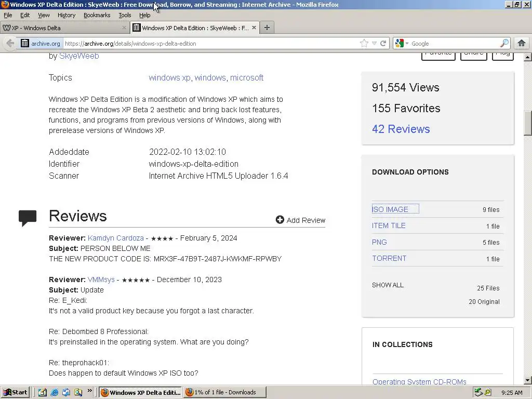532x399 pixels.
Task: Expand the ITEM TILE download option
Action: coord(389,225)
